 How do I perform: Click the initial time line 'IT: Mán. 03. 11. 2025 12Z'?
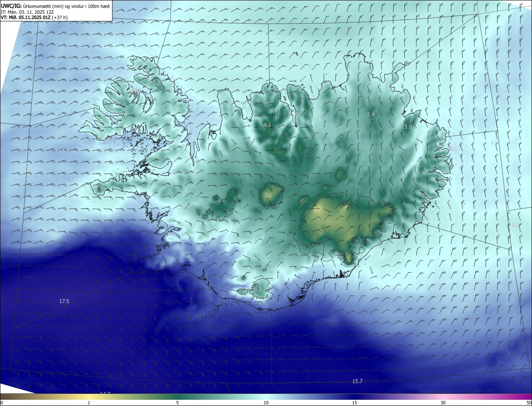[27, 12]
